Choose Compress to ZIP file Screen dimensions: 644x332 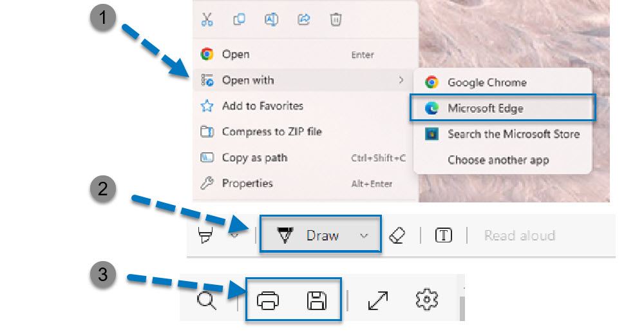click(x=305, y=132)
